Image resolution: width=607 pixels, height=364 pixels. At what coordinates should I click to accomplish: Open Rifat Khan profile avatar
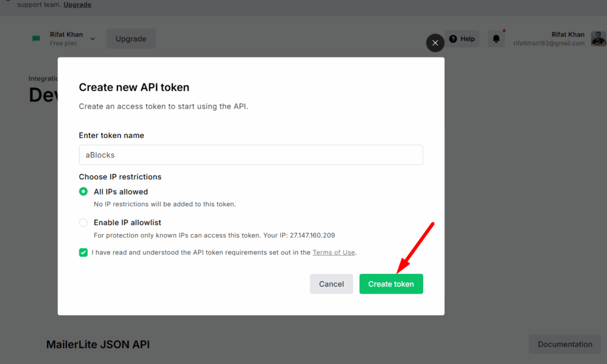pyautogui.click(x=599, y=39)
